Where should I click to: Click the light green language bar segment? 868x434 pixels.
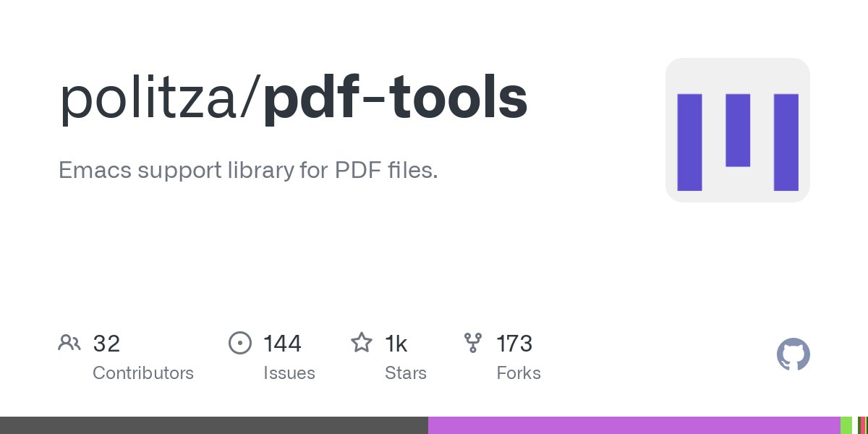pos(846,425)
